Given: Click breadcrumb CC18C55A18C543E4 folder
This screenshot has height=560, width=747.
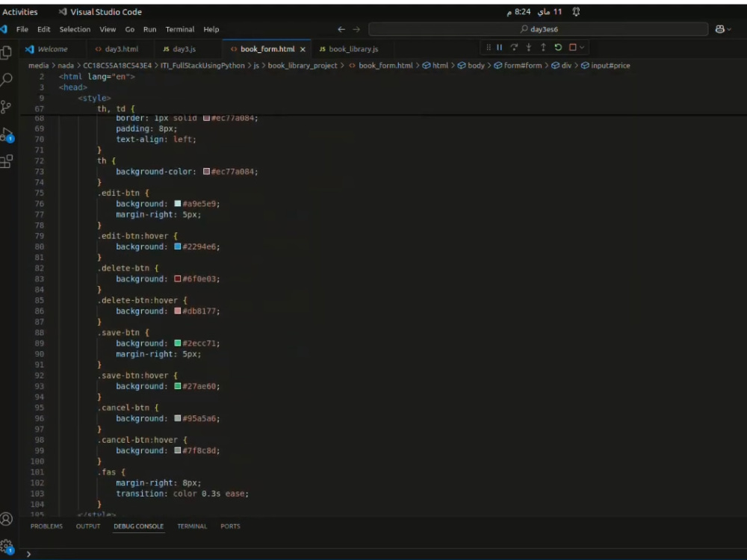Looking at the screenshot, I should tap(117, 66).
